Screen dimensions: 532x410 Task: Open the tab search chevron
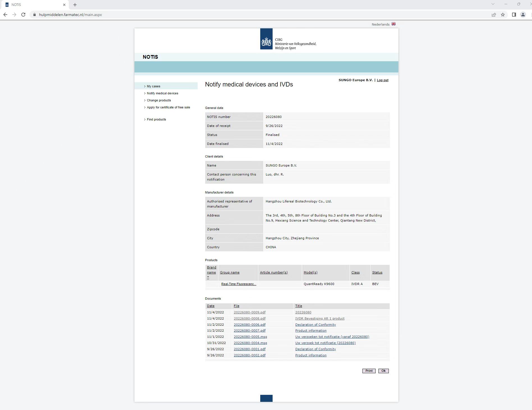click(x=493, y=4)
